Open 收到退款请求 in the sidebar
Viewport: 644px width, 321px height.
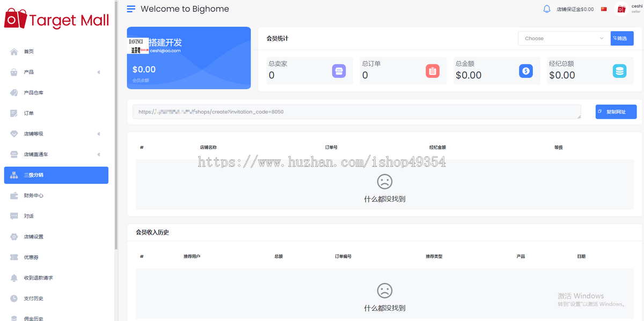coord(56,278)
